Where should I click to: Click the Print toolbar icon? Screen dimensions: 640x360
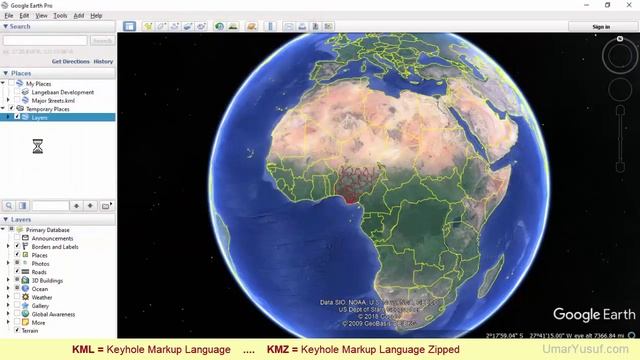point(302,27)
